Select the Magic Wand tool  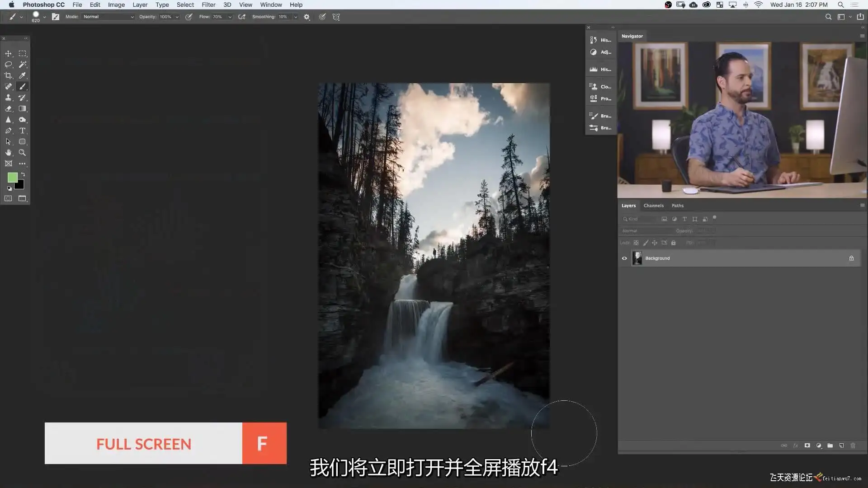point(22,65)
